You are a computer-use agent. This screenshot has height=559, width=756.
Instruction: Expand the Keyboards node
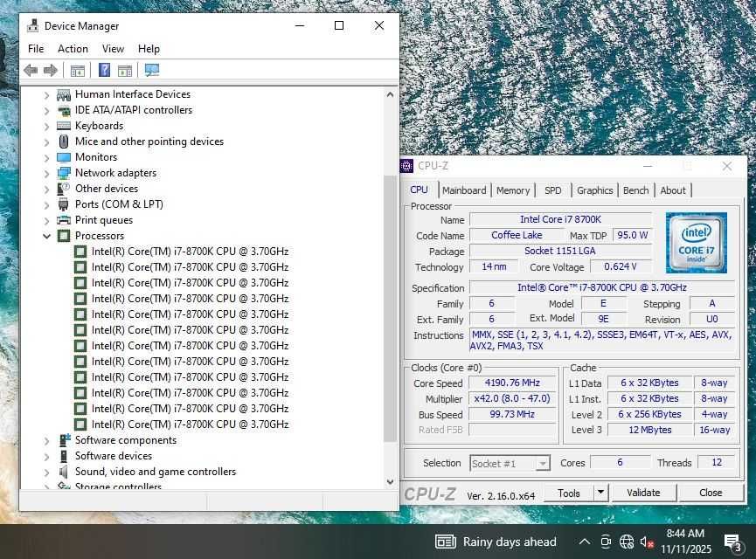[47, 127]
